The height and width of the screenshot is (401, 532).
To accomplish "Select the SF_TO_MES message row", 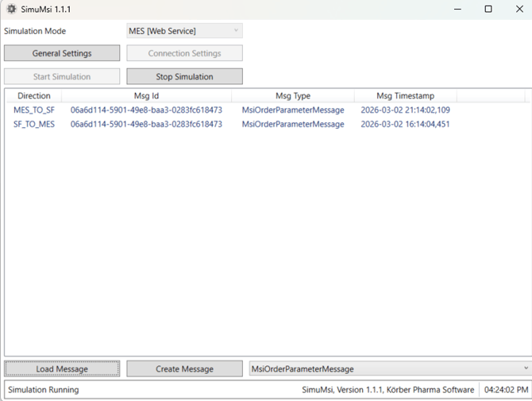I will point(34,124).
